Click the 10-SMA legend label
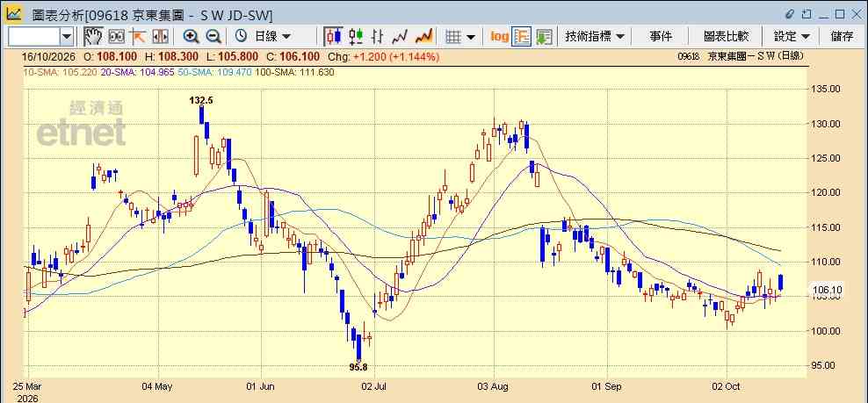 point(59,72)
